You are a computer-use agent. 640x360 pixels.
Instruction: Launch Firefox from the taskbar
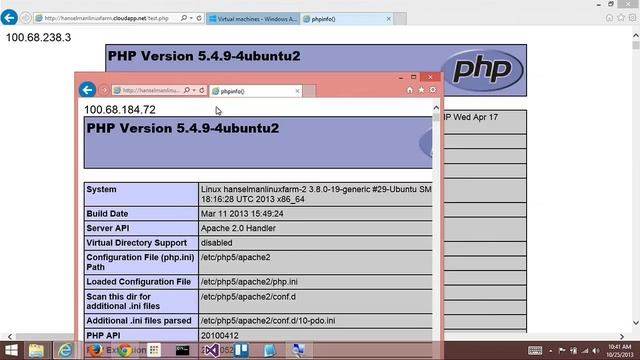[95, 350]
